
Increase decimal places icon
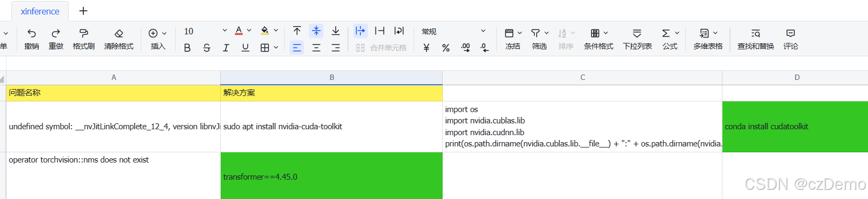tap(465, 48)
